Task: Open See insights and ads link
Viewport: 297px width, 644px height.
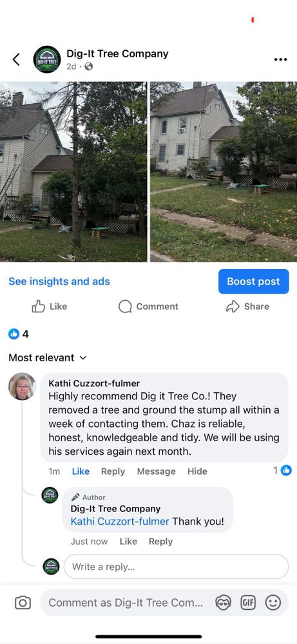Action: pyautogui.click(x=59, y=281)
